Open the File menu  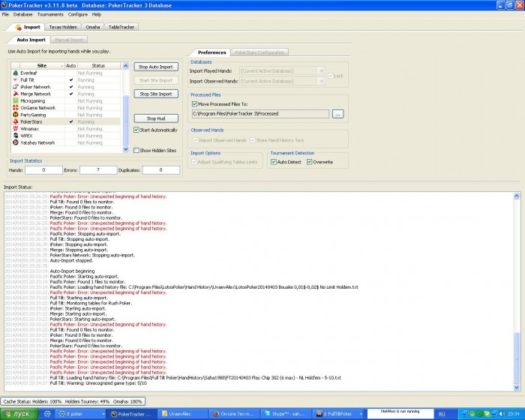click(5, 15)
